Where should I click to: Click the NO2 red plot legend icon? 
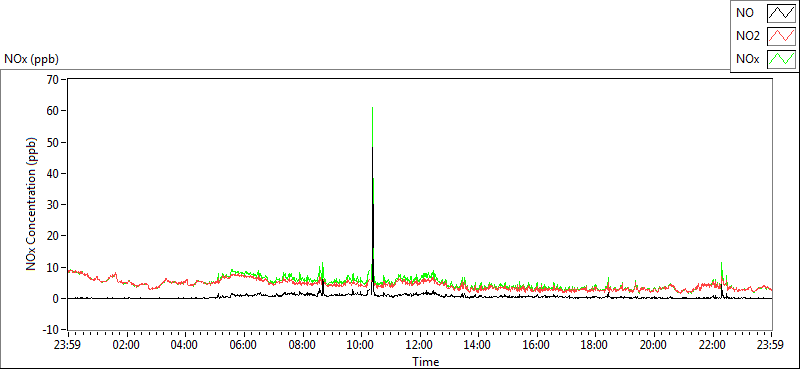pyautogui.click(x=782, y=36)
